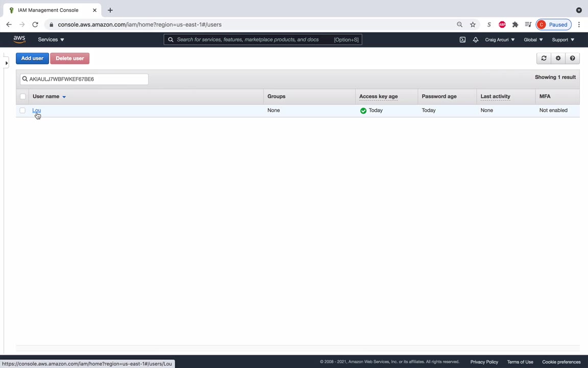Image resolution: width=588 pixels, height=368 pixels.
Task: Open a new browser tab
Action: tap(110, 10)
